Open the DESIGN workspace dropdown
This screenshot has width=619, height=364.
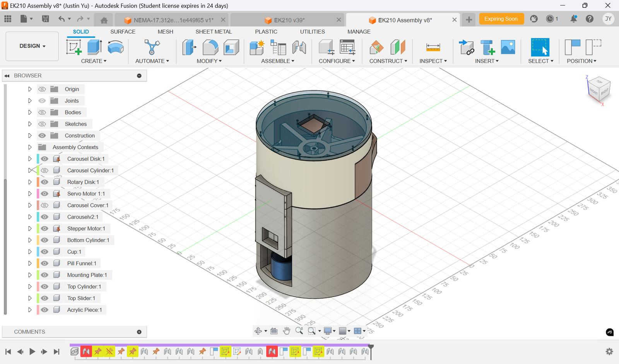[32, 46]
